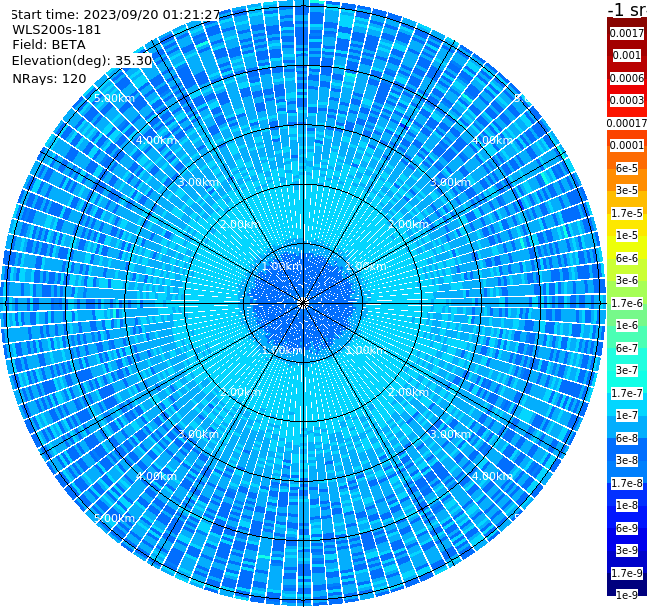Viewport: 647px width, 607px height.
Task: Click the 5.00km range label nearest NRays text
Action: [114, 98]
